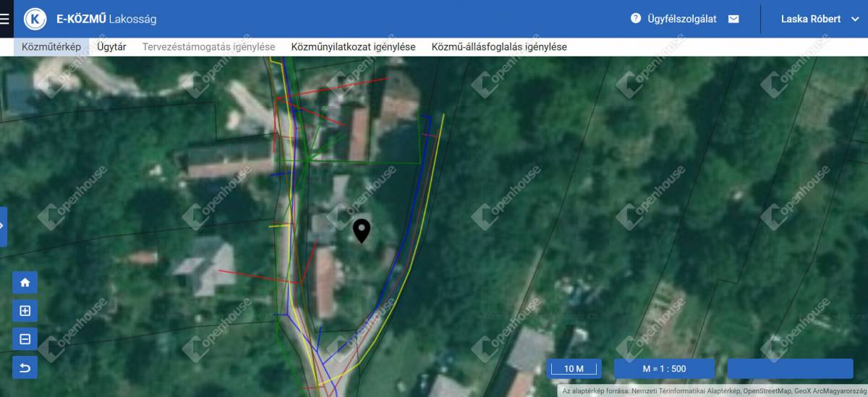Click the undo back arrow icon

coord(25,367)
